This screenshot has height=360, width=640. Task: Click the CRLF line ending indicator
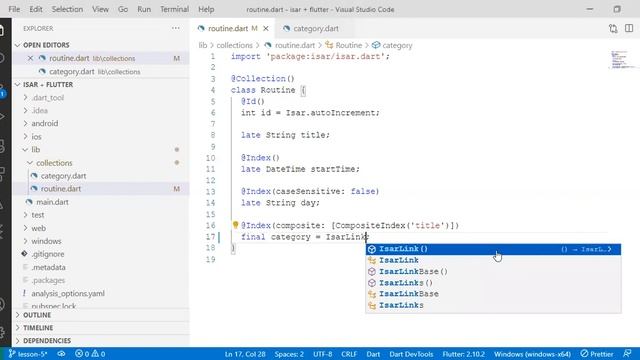coord(349,354)
